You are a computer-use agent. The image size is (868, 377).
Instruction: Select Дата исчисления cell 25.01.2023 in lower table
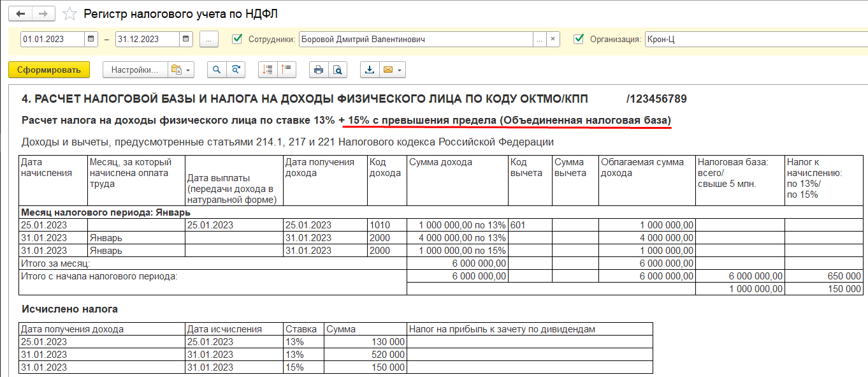[234, 342]
